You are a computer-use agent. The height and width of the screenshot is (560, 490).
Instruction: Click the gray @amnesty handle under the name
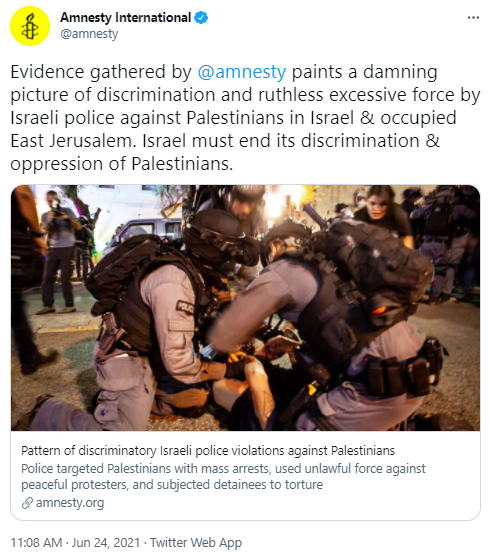[89, 34]
